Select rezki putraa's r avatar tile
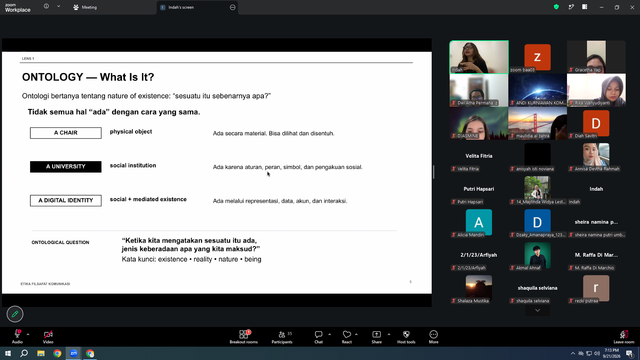 click(x=596, y=289)
